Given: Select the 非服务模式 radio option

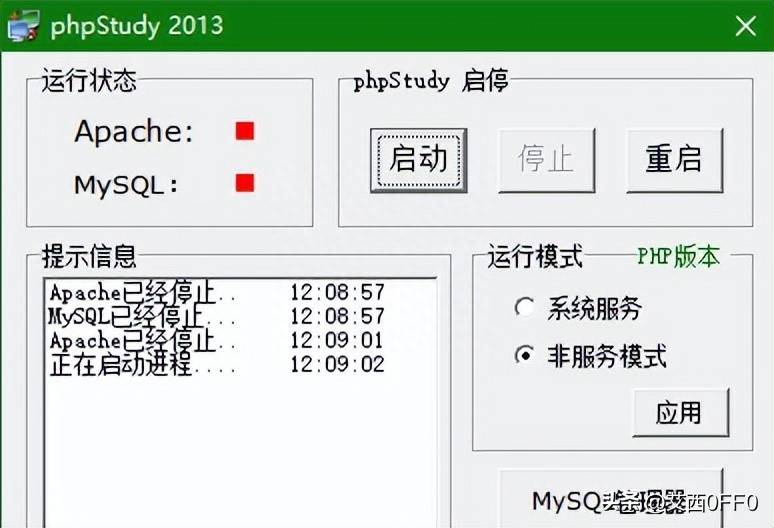Looking at the screenshot, I should pos(590,356).
